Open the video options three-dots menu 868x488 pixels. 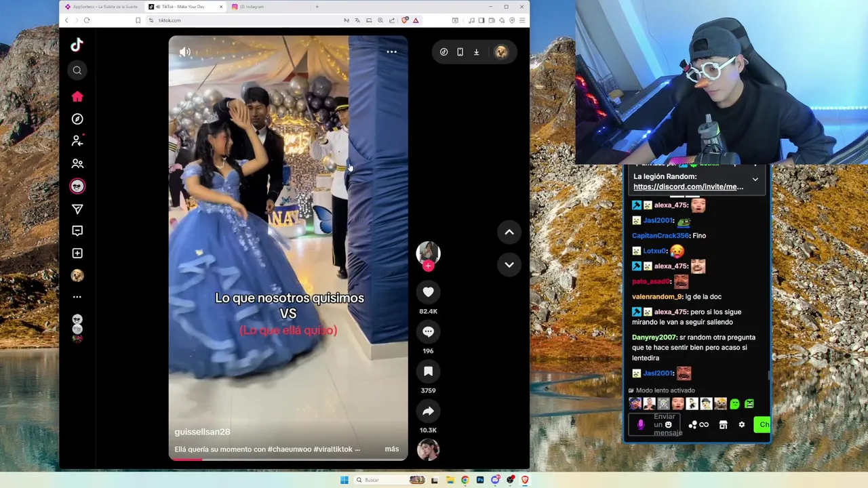(391, 52)
